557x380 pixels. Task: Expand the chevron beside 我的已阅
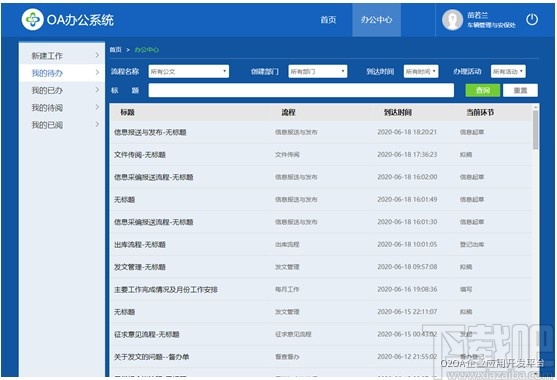click(97, 124)
